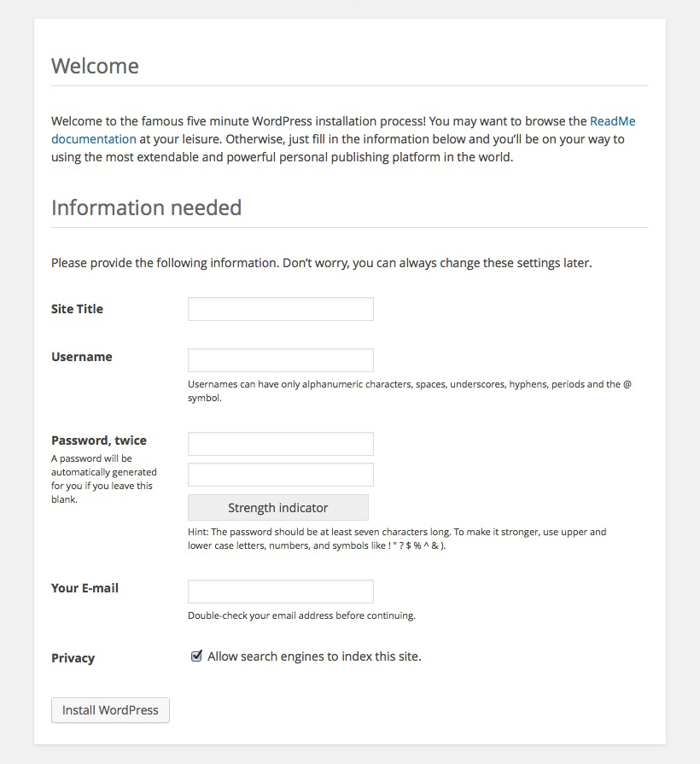Image resolution: width=700 pixels, height=764 pixels.
Task: Click the 'A password will be automatically generated' note
Action: pos(104,479)
